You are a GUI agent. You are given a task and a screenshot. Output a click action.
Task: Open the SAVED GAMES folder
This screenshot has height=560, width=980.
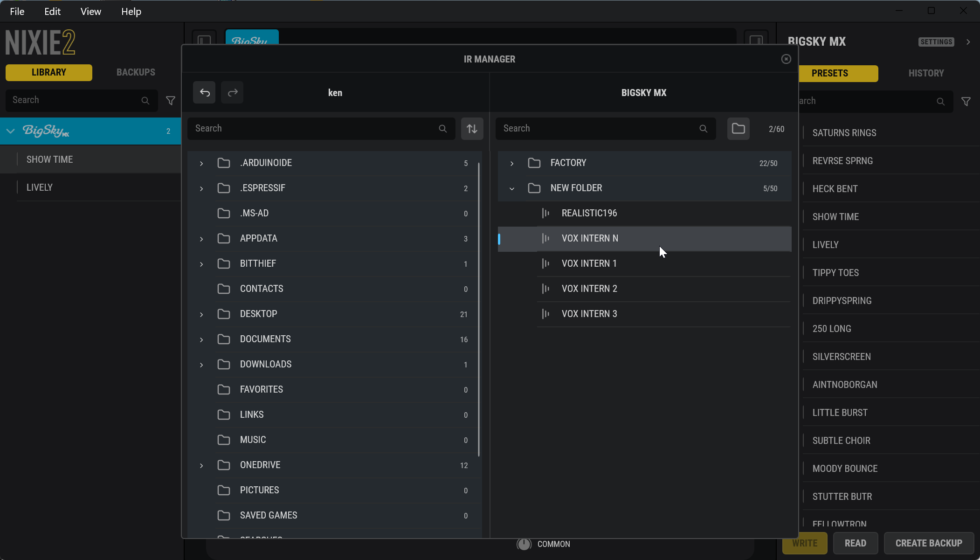pyautogui.click(x=335, y=515)
